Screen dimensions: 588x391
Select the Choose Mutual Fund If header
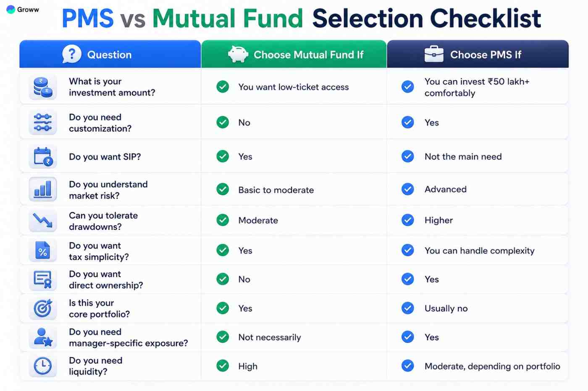[294, 54]
